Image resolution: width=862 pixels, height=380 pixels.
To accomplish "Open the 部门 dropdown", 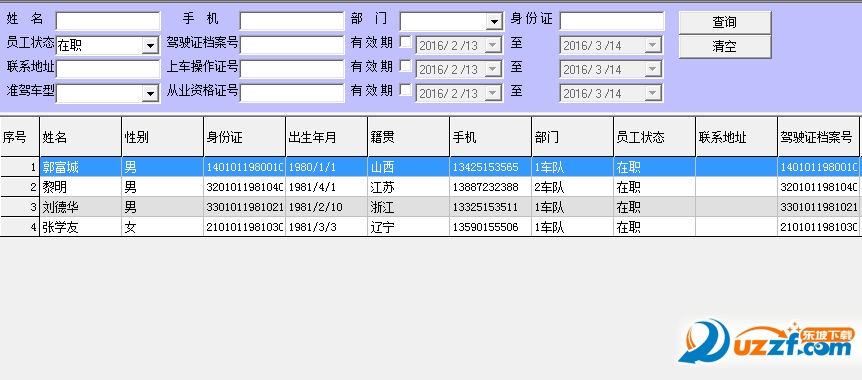I will click(494, 22).
